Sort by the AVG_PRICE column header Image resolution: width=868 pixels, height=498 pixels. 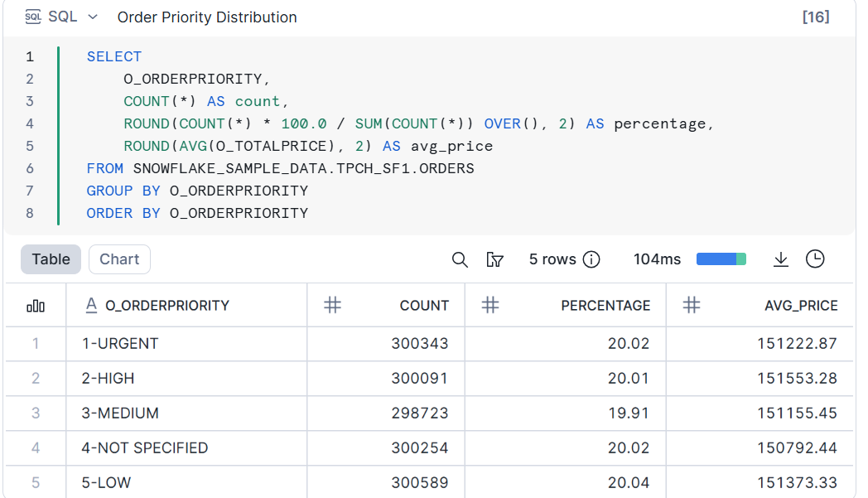pyautogui.click(x=800, y=306)
